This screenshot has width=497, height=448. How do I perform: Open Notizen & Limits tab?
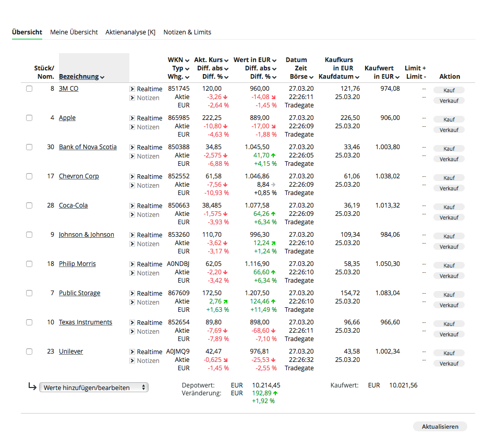[x=187, y=32]
